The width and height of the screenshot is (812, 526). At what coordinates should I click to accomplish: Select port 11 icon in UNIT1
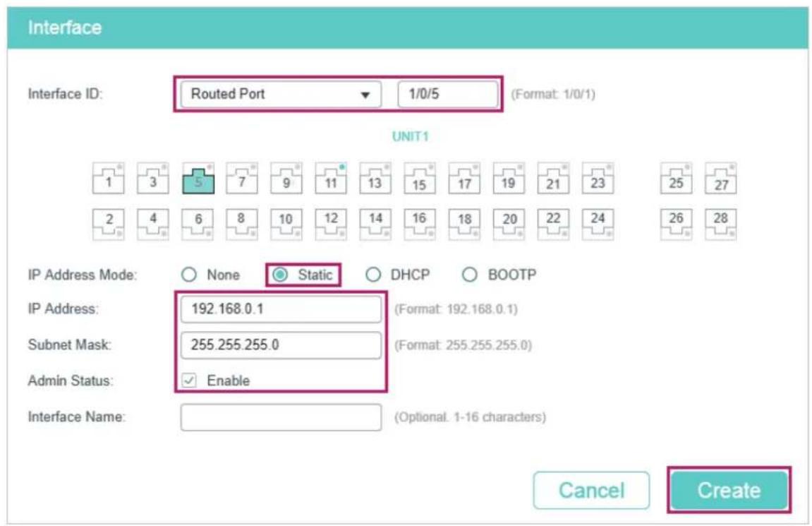click(331, 178)
